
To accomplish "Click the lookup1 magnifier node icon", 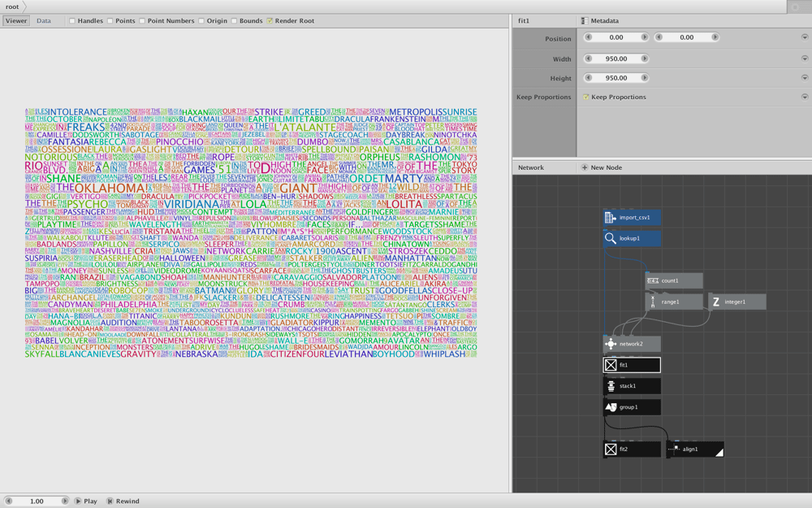I will [611, 238].
